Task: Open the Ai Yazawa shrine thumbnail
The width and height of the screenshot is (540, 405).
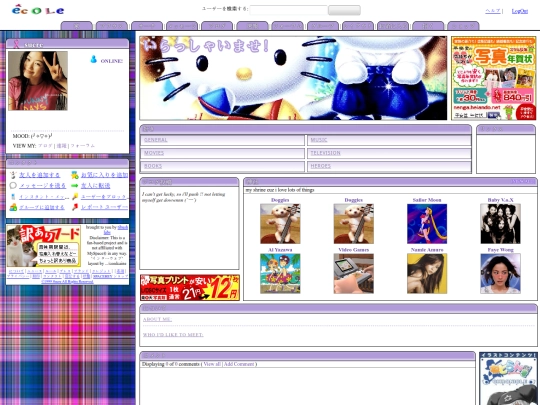Action: [280, 274]
